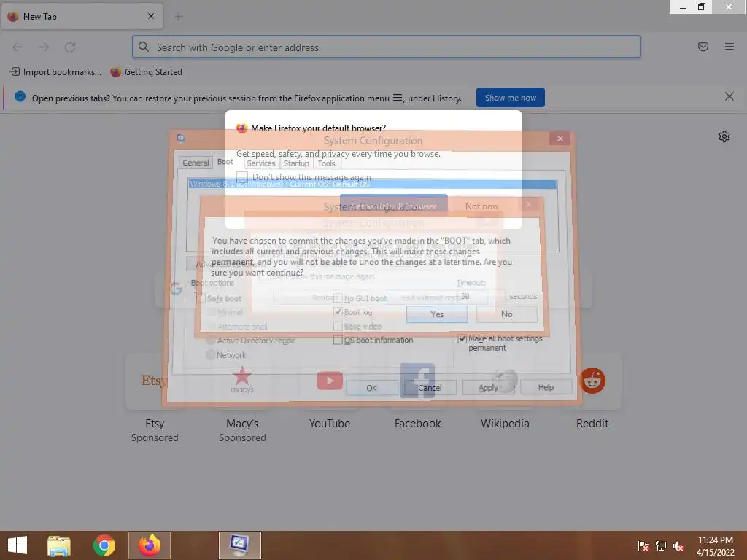Select the Active Directory repair radio button

coord(210,341)
